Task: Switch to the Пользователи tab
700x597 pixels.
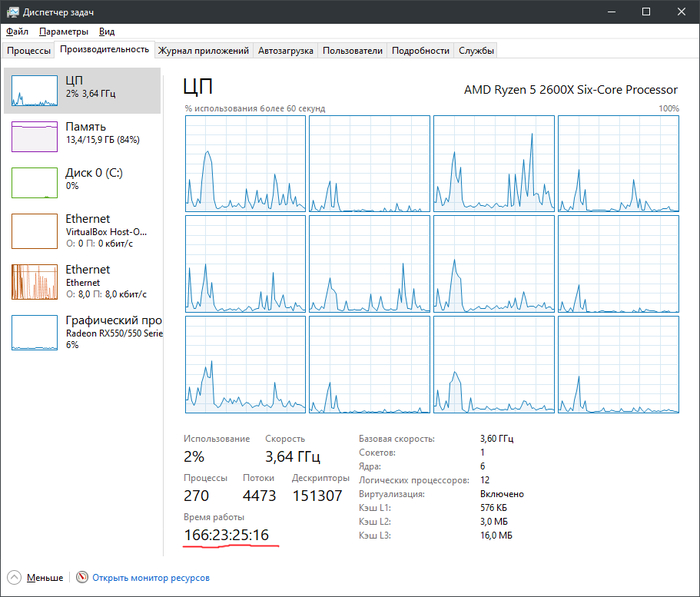Action: click(352, 50)
